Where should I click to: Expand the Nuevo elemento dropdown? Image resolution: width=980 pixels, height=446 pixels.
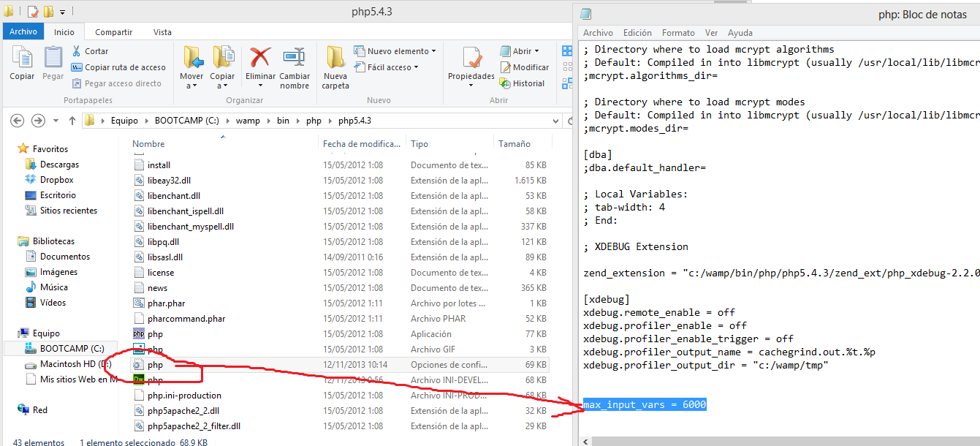coord(395,51)
